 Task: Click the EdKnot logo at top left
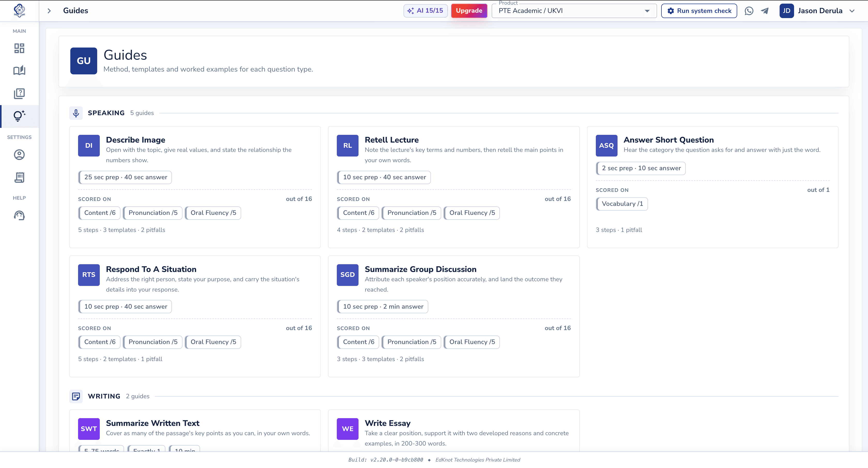tap(19, 10)
